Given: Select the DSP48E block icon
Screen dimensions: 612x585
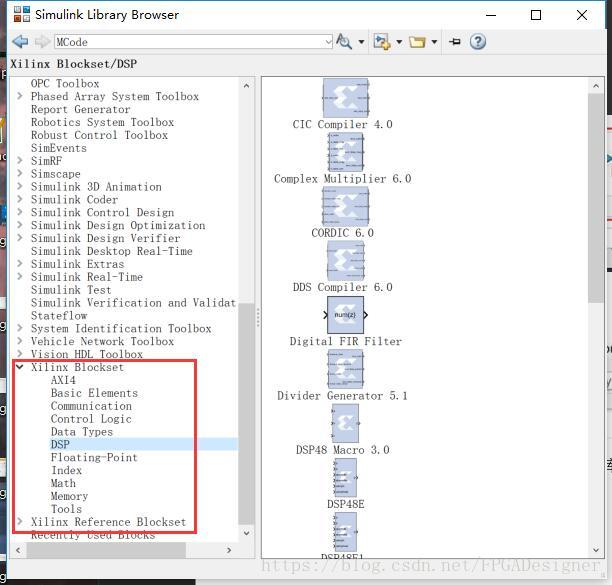Looking at the screenshot, I should click(345, 478).
